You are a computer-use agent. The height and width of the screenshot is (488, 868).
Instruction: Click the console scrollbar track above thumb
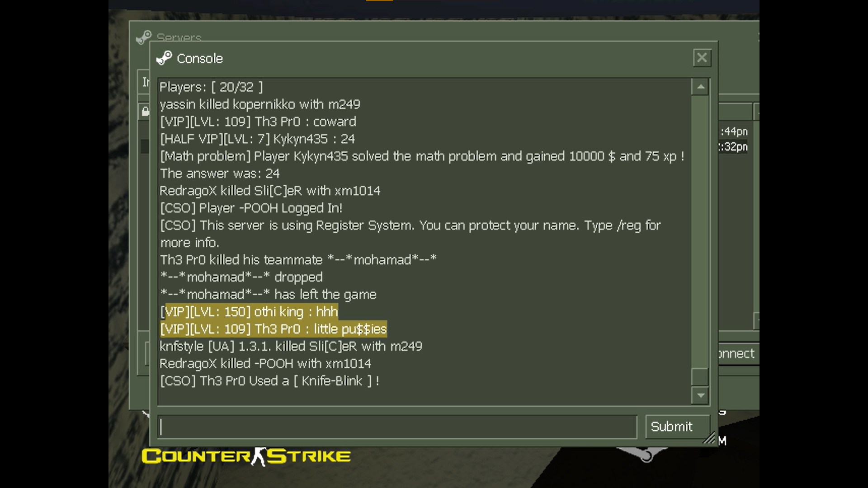700,231
